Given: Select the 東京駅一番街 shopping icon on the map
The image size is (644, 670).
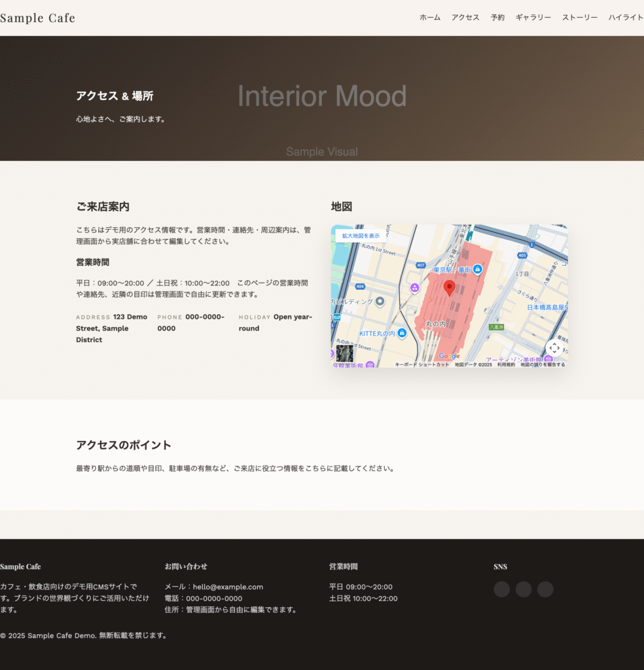Looking at the screenshot, I should 477,268.
